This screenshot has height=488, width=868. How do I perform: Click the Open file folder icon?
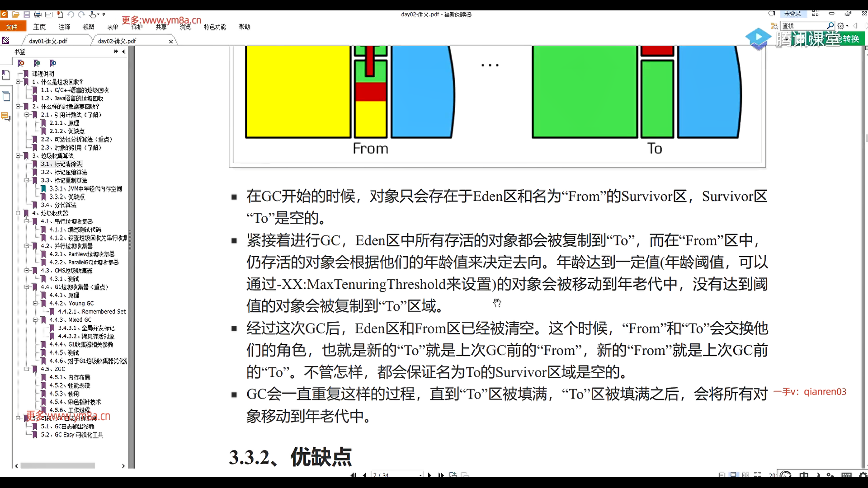(15, 14)
